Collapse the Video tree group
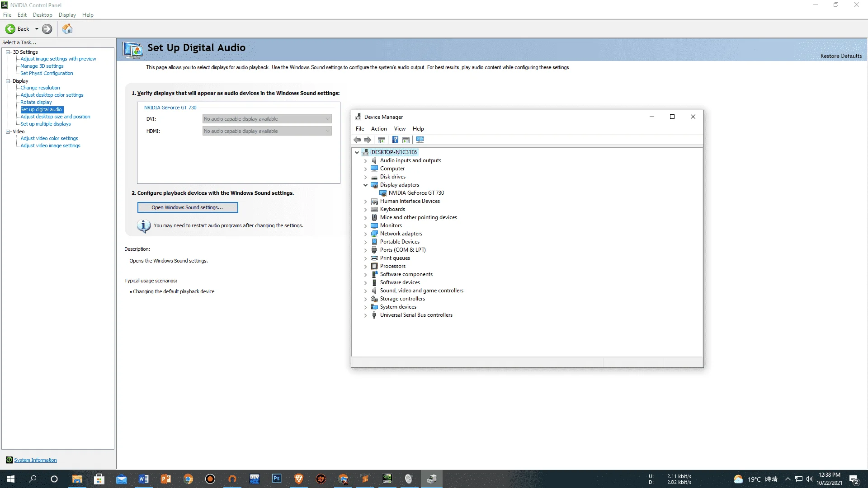868x488 pixels. tap(8, 131)
